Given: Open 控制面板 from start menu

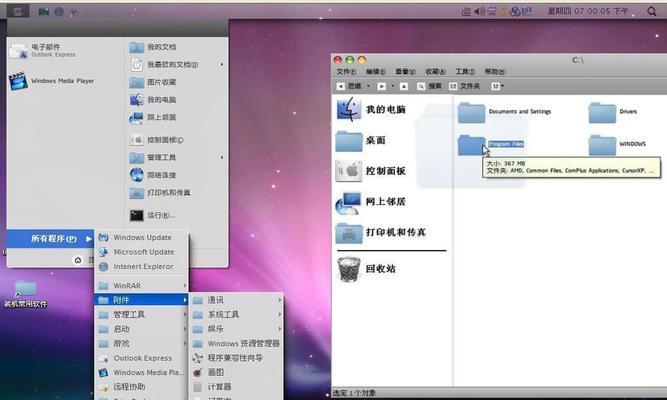Looking at the screenshot, I should [x=157, y=140].
